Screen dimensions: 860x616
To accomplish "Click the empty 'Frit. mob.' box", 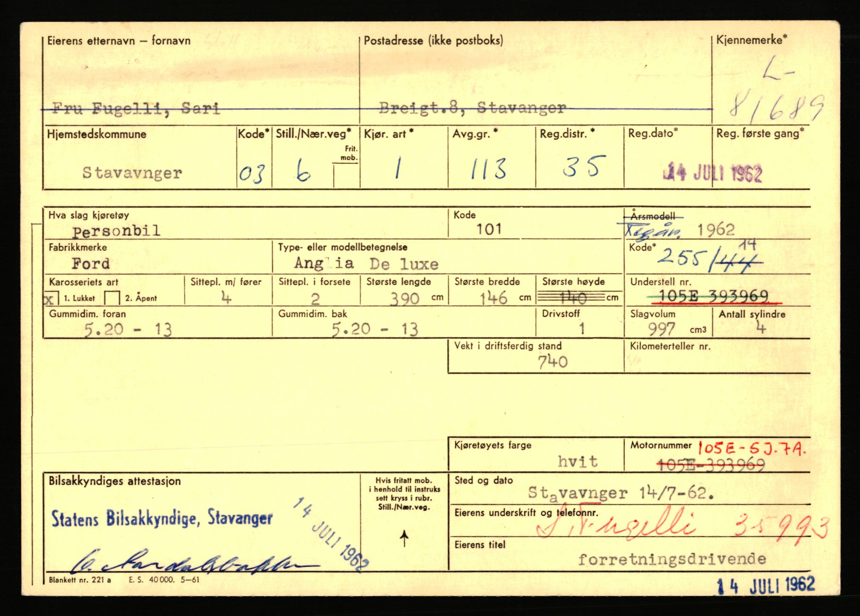I will pos(346,175).
